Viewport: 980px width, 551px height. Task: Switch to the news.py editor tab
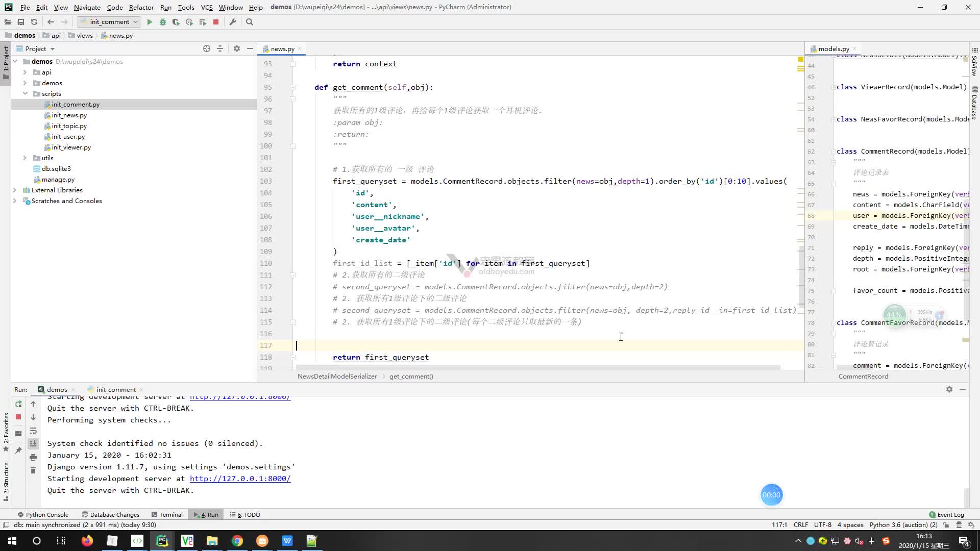pos(282,49)
